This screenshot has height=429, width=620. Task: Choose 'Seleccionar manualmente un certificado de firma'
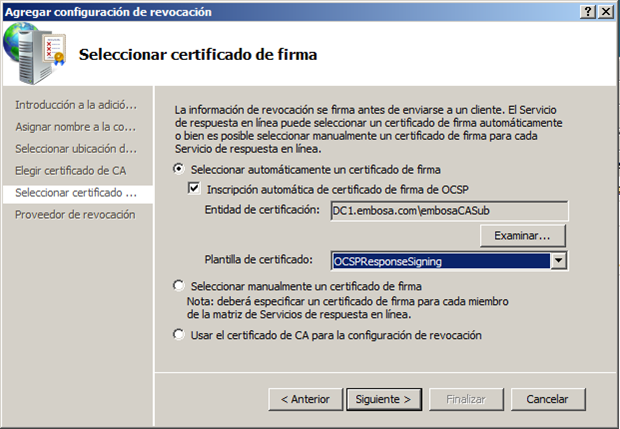point(180,285)
